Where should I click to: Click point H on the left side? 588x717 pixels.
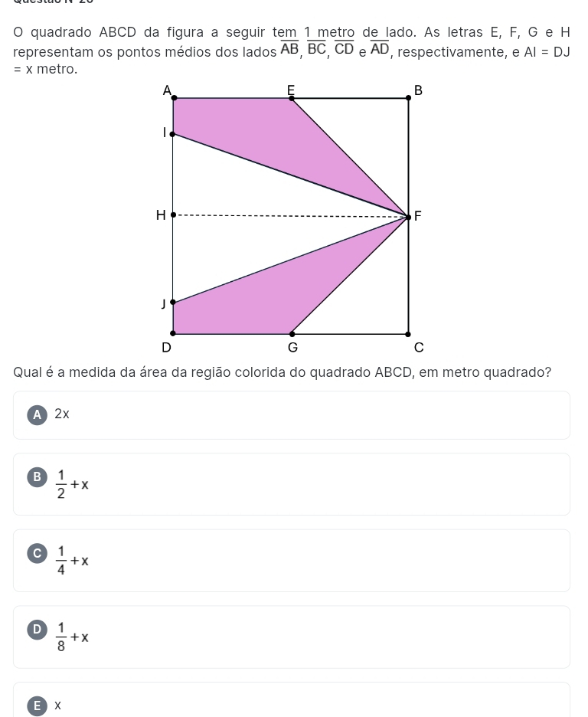(x=173, y=215)
